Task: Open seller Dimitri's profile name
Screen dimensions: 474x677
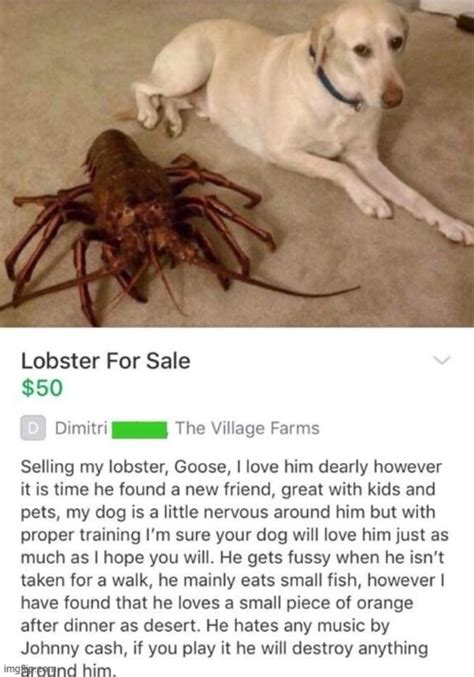Action: pos(81,428)
